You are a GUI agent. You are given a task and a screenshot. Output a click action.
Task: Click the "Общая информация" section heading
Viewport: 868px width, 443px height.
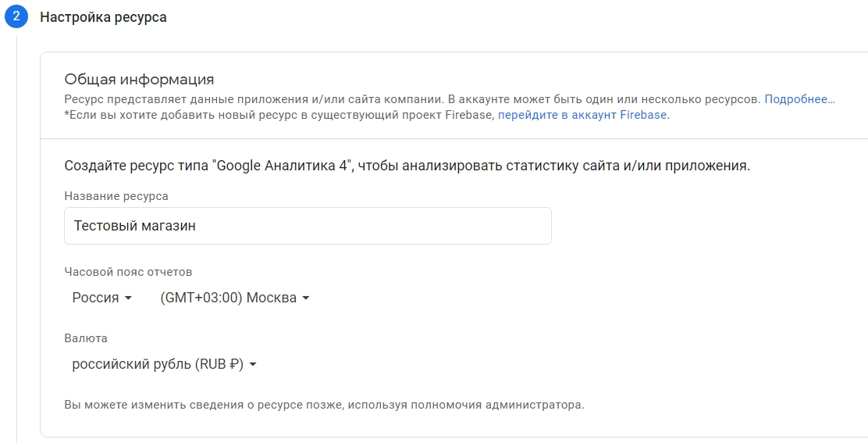click(139, 79)
